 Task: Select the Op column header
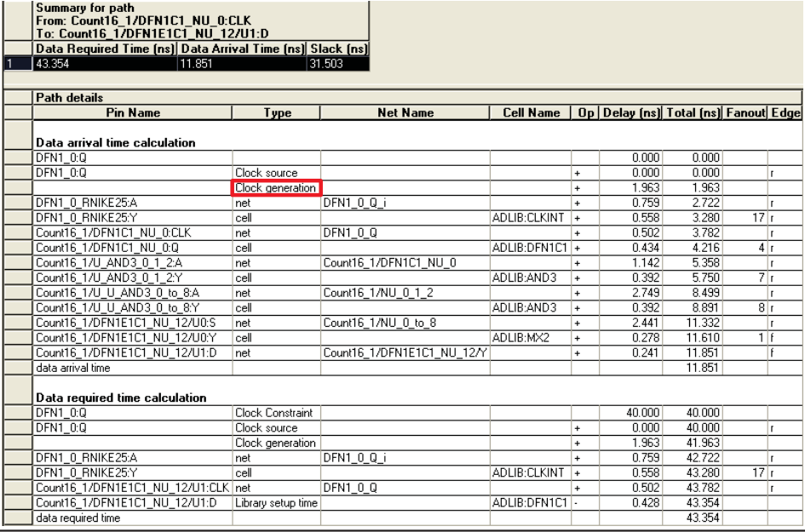pyautogui.click(x=585, y=112)
